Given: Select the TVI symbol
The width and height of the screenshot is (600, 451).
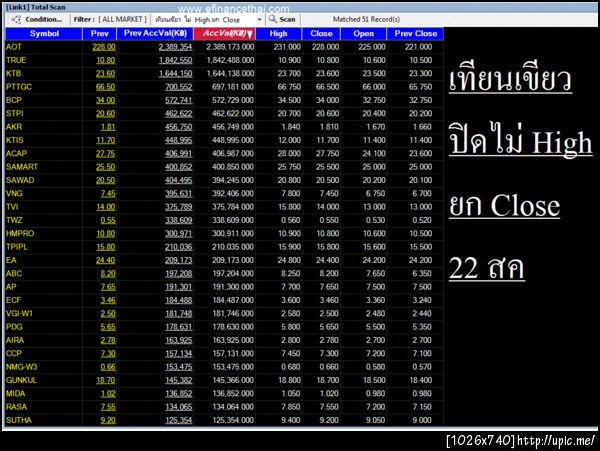Looking at the screenshot, I should tap(12, 207).
